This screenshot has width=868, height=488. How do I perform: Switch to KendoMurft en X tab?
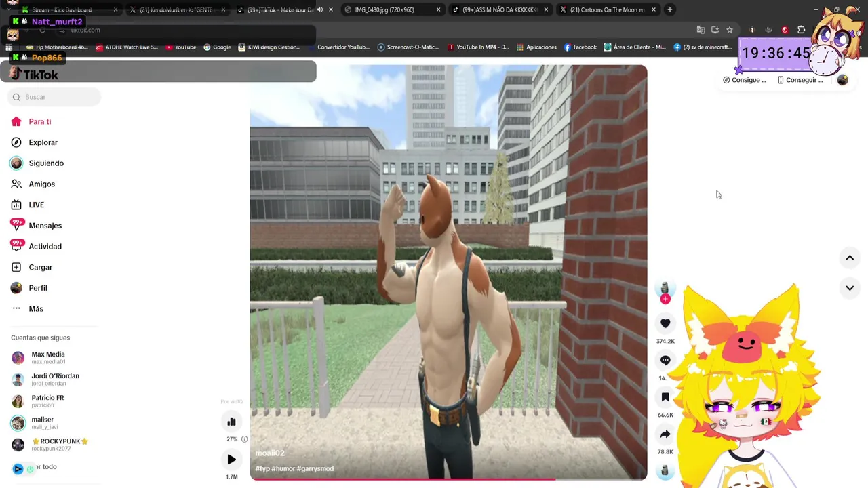coord(176,9)
